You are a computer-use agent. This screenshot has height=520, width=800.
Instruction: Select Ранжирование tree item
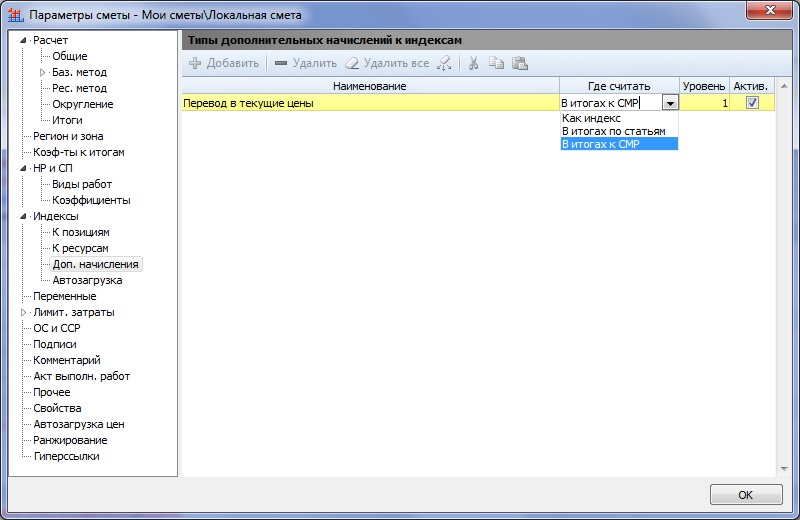pos(70,440)
